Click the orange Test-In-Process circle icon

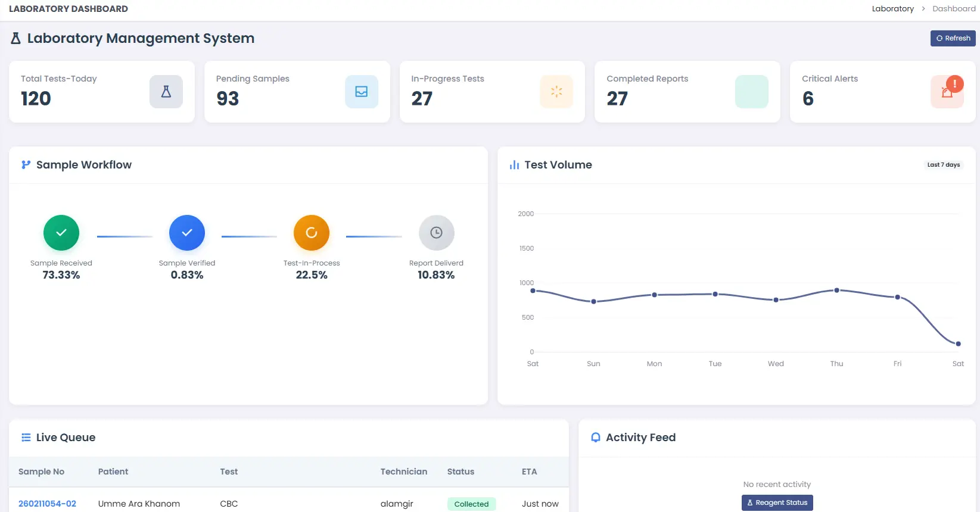(x=312, y=233)
